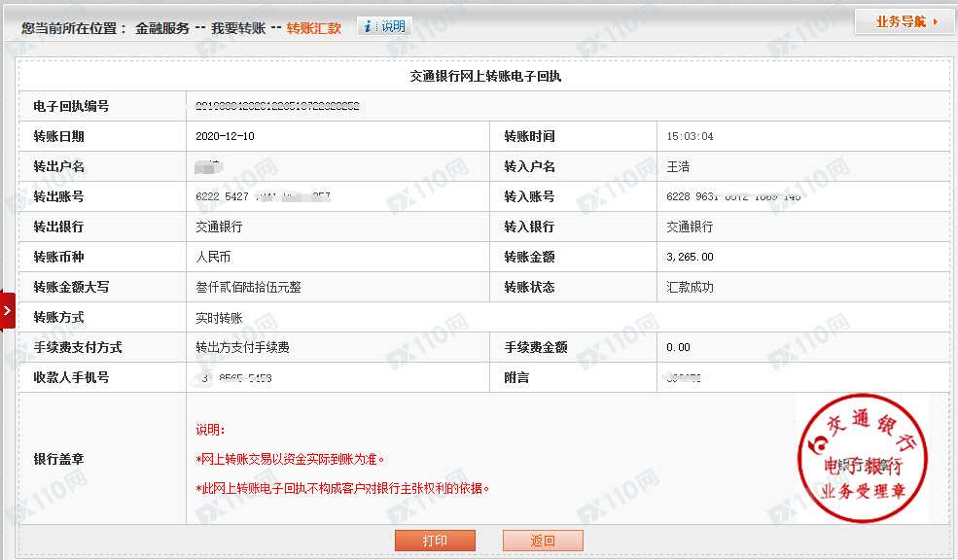This screenshot has height=560, width=958.
Task: Select the fee amount 0.00
Action: (678, 347)
